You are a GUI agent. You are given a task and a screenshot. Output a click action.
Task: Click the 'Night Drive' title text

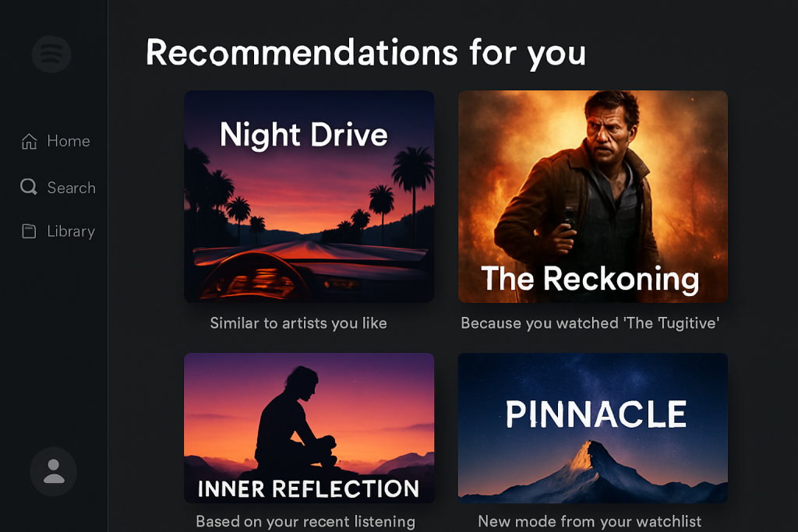click(x=304, y=136)
